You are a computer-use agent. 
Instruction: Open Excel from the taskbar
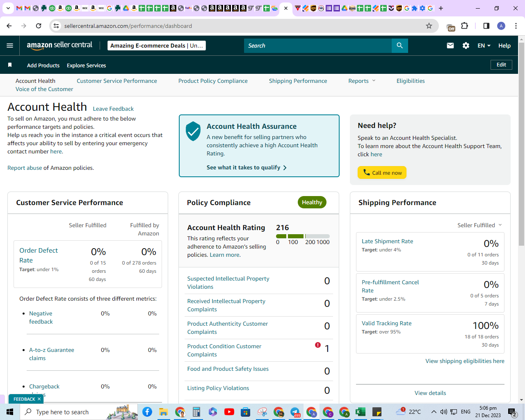pos(361,412)
